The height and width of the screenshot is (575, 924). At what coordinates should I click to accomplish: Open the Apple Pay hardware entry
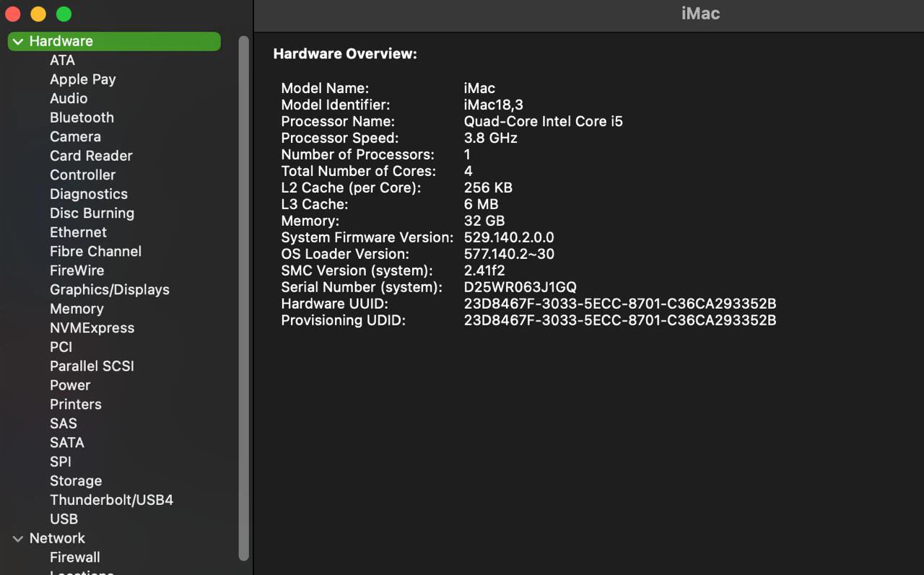pos(83,79)
